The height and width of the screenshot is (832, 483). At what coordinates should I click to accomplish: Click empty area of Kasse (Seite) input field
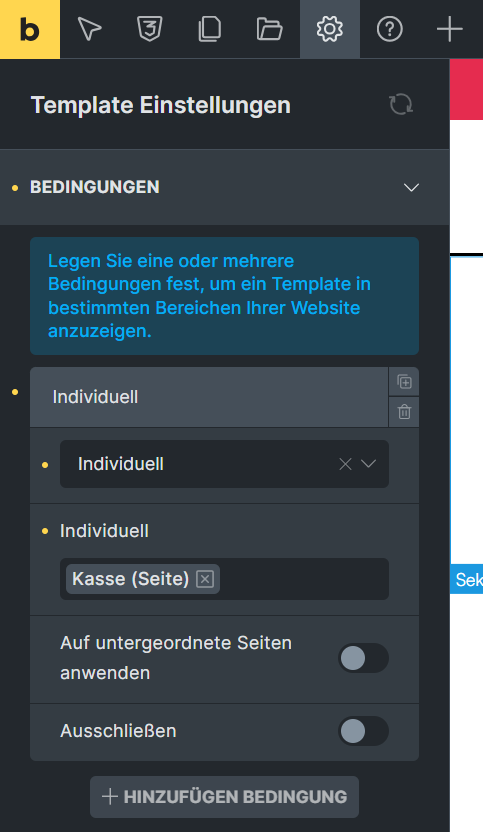[x=304, y=579]
